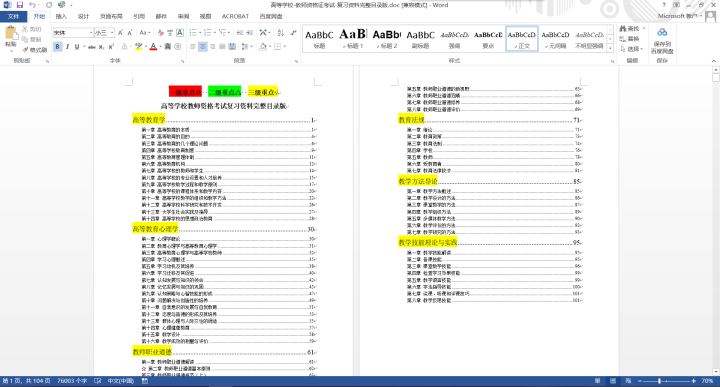Switch to the ACROBAT tab
Viewport: 720px width, 387px height.
(235, 17)
